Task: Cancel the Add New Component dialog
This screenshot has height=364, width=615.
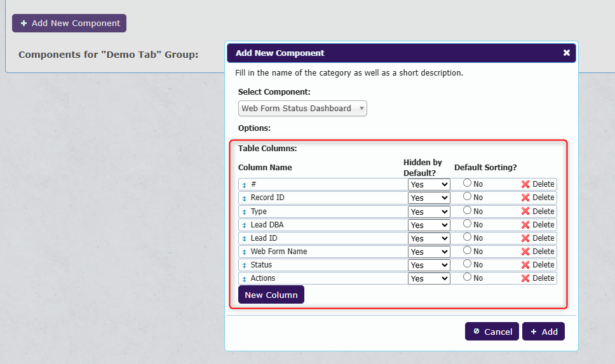Action: pos(492,332)
